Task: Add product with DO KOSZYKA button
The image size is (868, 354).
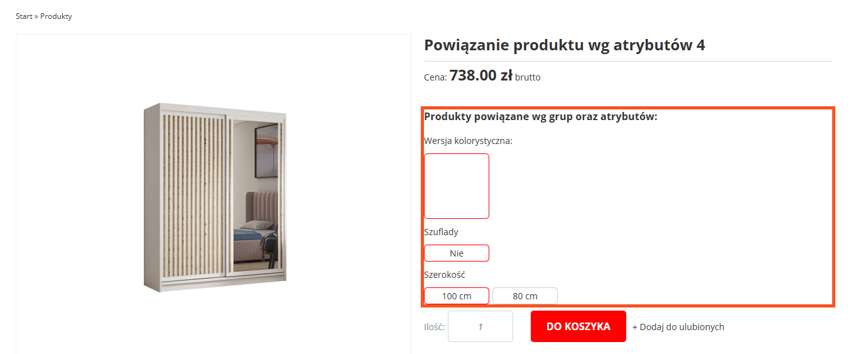Action: 578,326
